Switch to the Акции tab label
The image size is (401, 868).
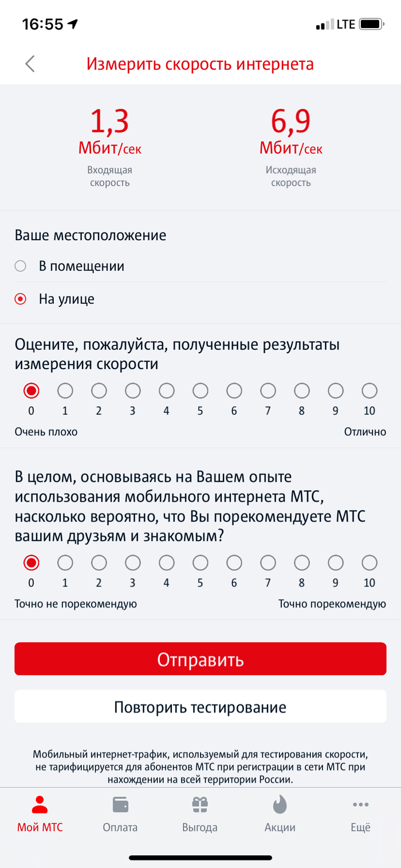click(x=280, y=827)
